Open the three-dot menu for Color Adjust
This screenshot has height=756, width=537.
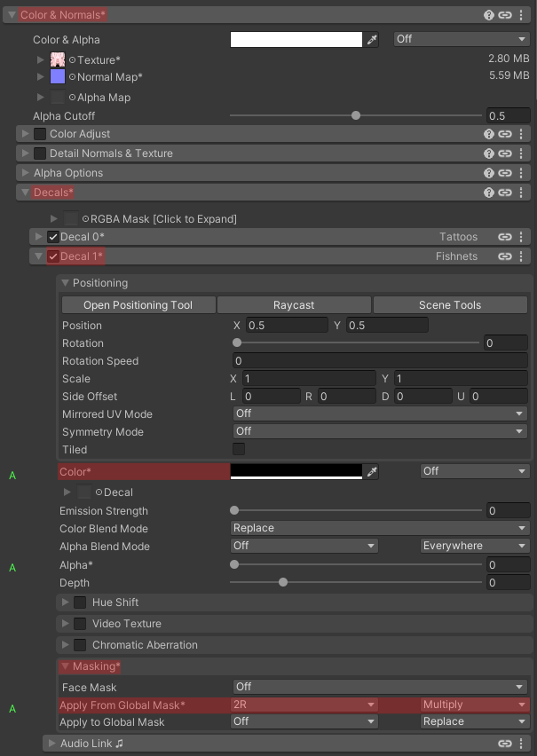point(521,134)
